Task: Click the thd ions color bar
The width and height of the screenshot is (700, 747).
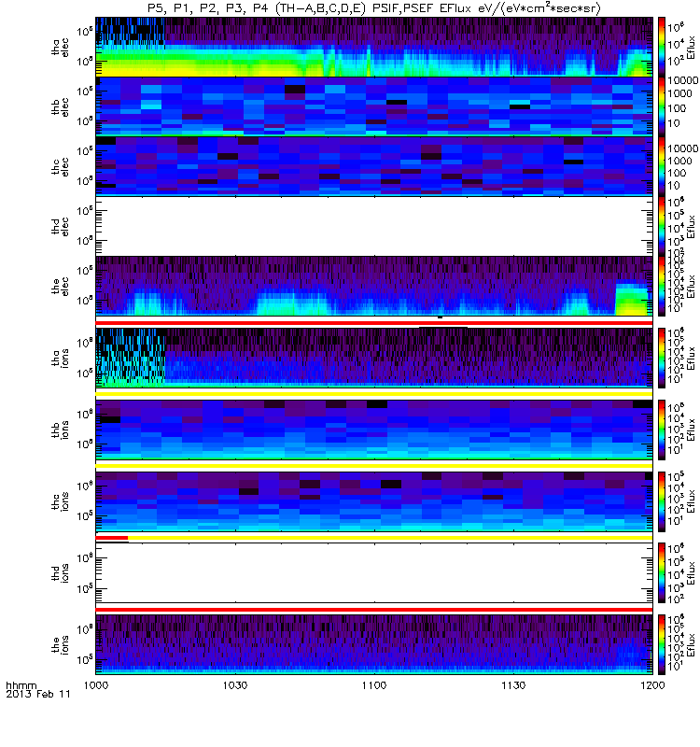Action: pos(662,573)
